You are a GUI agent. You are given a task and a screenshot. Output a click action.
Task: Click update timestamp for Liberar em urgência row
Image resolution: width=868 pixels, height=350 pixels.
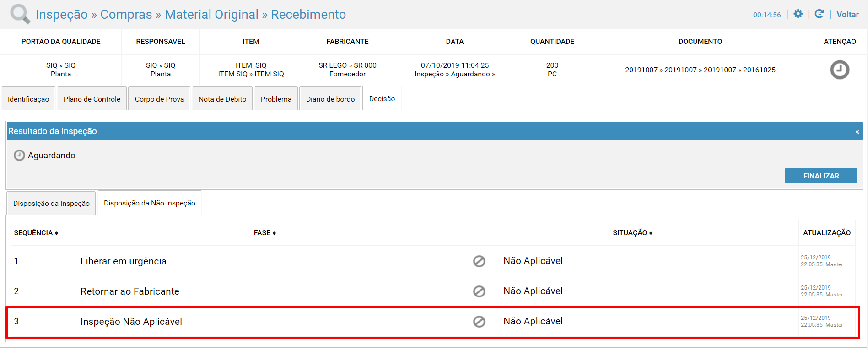tap(822, 261)
